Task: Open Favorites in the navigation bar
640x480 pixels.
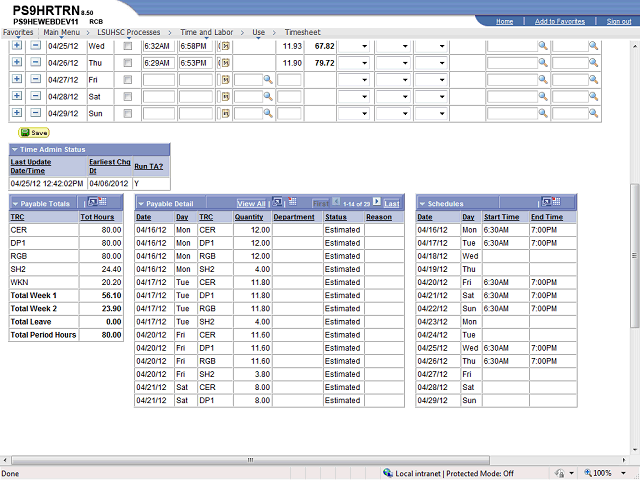Action: coord(18,33)
